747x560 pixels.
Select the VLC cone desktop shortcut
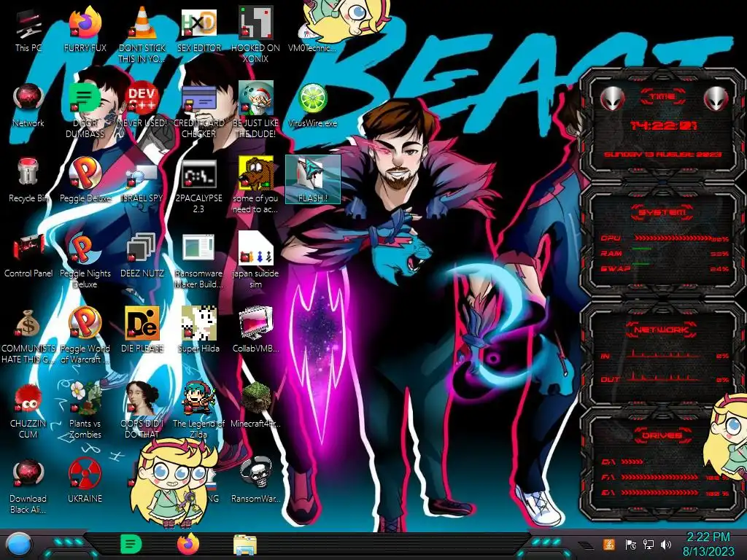click(x=142, y=35)
